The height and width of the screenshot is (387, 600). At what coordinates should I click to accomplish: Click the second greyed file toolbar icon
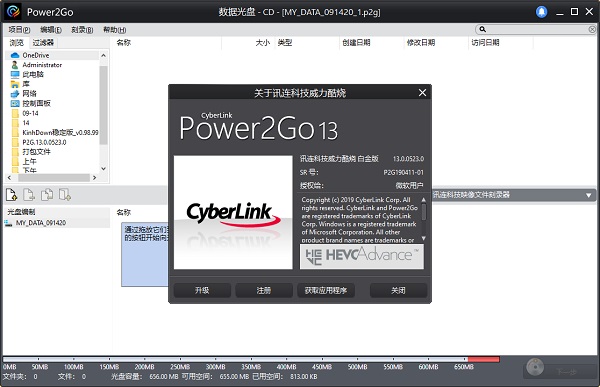[x=29, y=195]
